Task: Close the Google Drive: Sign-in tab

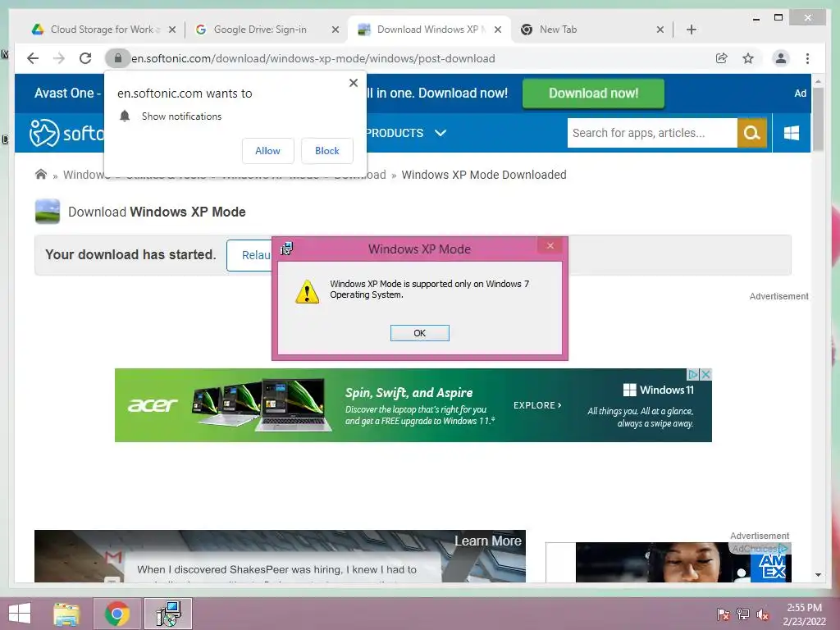Action: coord(336,30)
